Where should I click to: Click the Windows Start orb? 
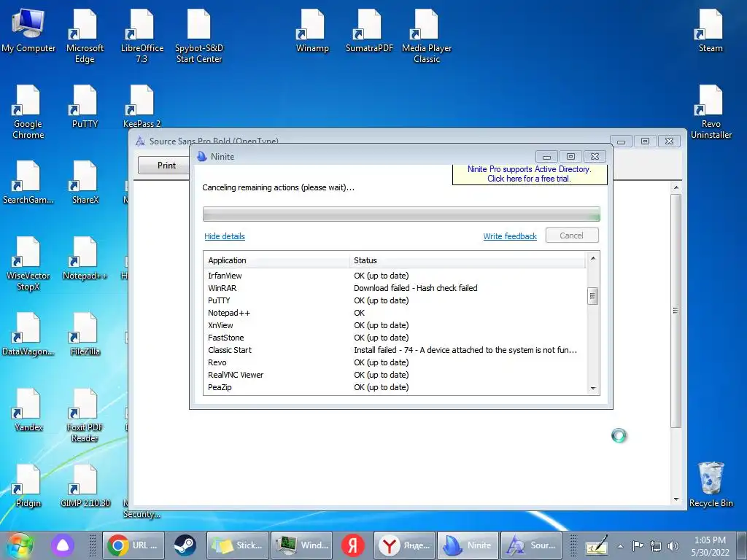[x=20, y=545]
